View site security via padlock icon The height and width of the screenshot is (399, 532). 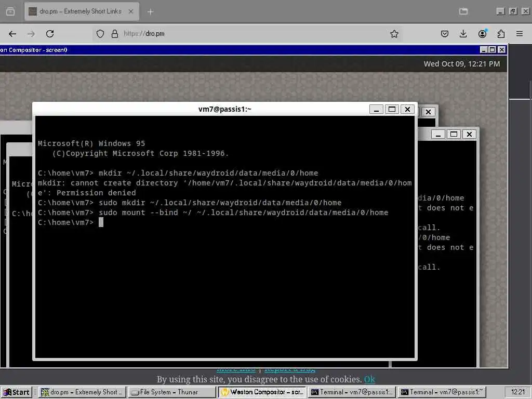[x=115, y=34]
